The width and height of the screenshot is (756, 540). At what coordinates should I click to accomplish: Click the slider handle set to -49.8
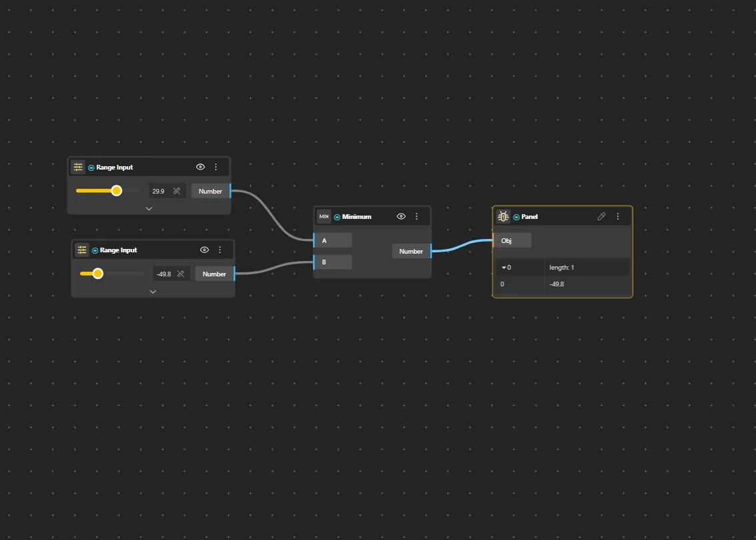coord(98,274)
